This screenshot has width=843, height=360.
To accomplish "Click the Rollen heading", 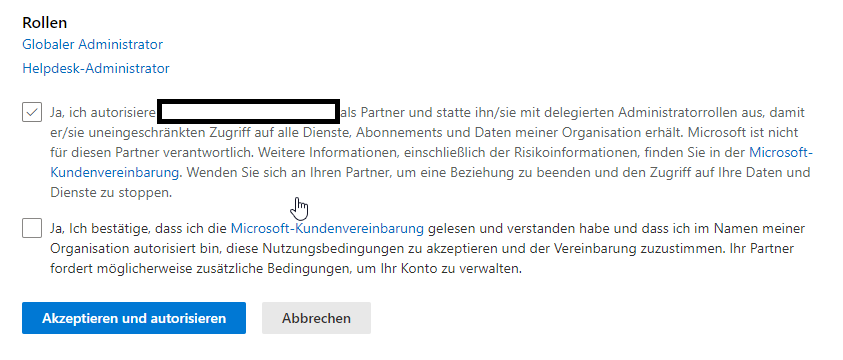I will coord(45,23).
